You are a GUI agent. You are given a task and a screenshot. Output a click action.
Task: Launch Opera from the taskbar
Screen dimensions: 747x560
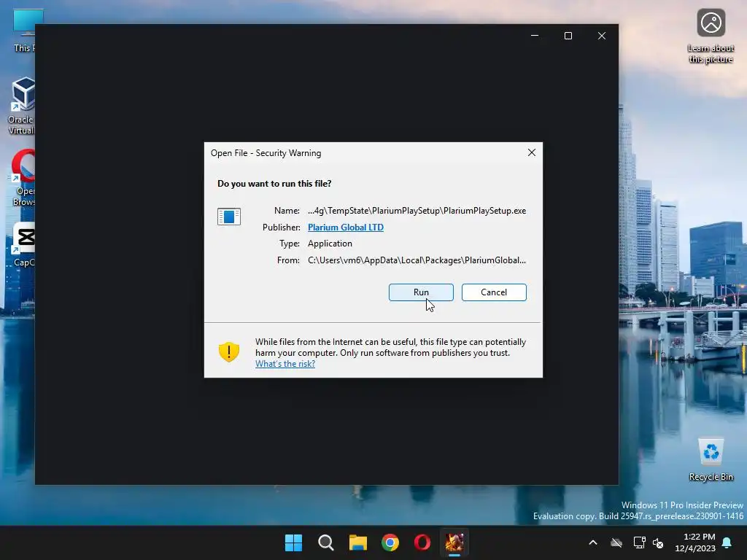pos(422,542)
